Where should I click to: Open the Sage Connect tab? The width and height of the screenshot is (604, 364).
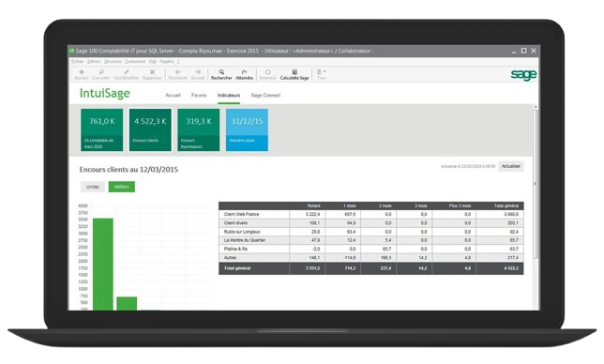coord(265,95)
